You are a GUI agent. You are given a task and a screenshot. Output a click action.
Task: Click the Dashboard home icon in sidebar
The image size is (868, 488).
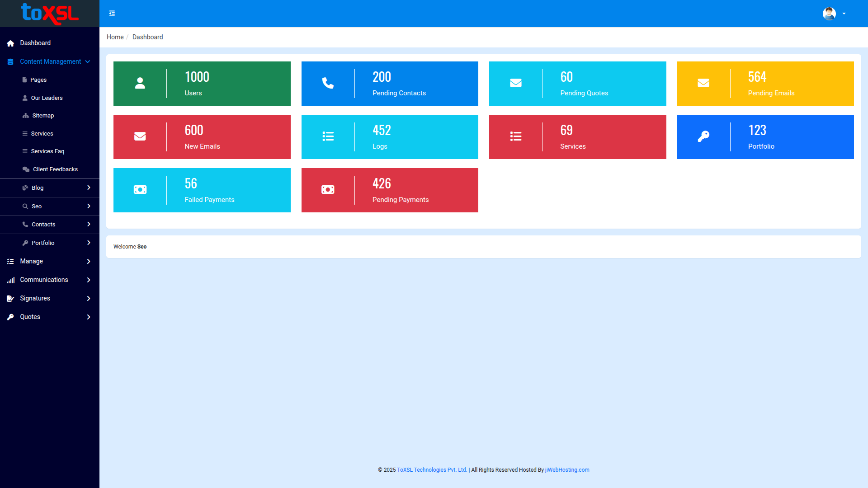pos(10,43)
